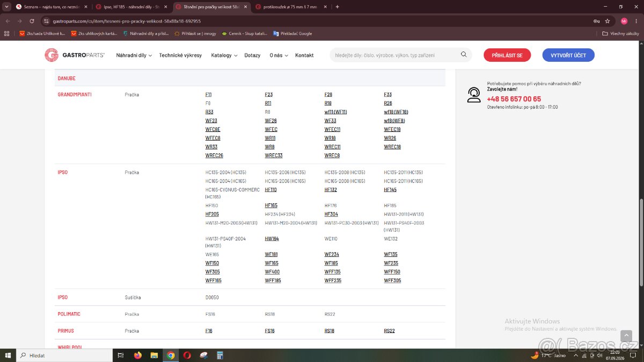Viewport: 644px width, 362px height.
Task: Open Grandimpianti link wf18 (WF18)
Action: 396,112
